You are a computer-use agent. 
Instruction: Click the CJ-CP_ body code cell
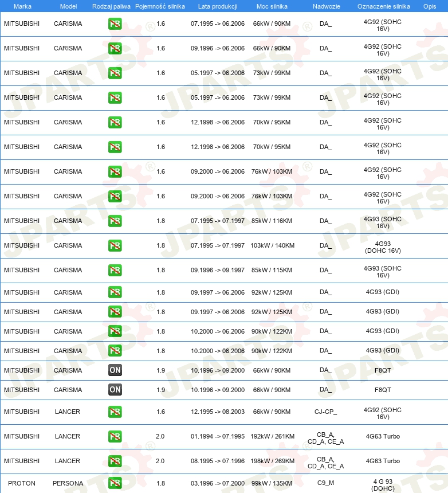point(326,412)
